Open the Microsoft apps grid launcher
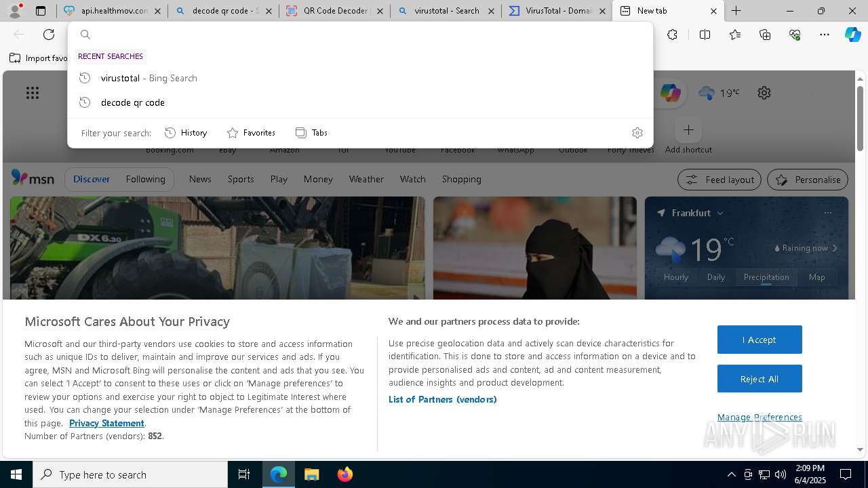868x488 pixels. (33, 93)
